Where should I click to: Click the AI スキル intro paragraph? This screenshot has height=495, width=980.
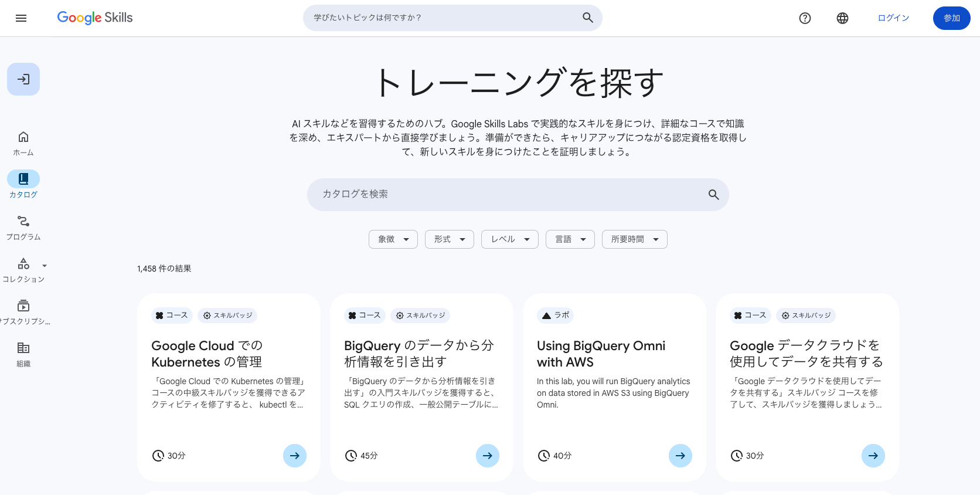pos(518,138)
